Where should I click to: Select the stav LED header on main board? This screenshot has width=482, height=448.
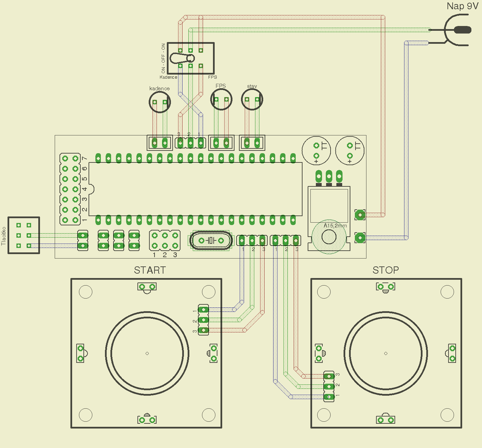[x=252, y=143]
